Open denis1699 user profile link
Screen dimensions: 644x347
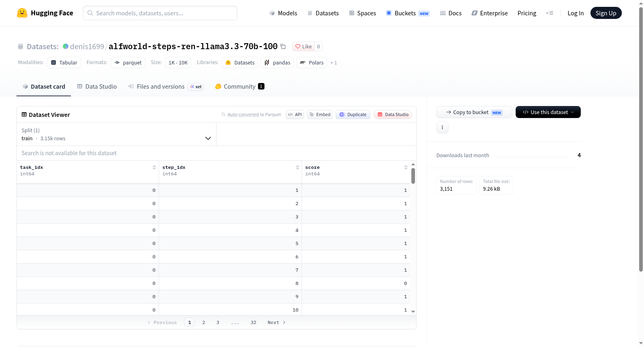tap(87, 47)
